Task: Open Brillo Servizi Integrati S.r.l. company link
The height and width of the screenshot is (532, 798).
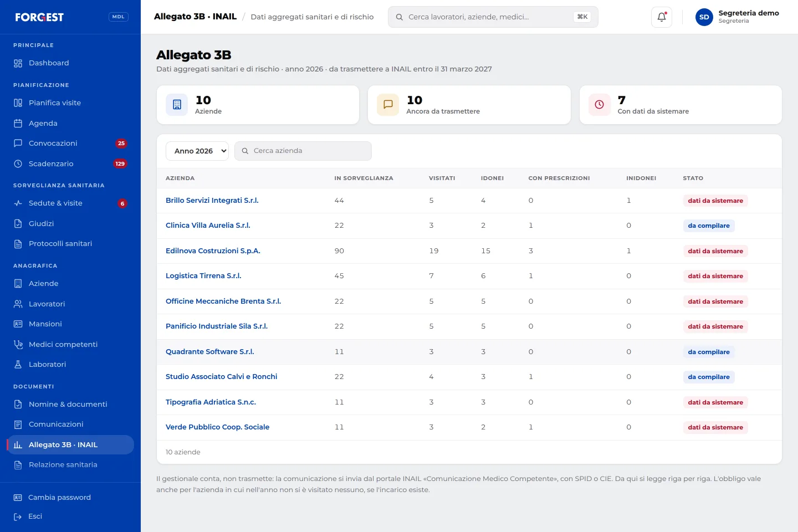Action: (x=212, y=201)
